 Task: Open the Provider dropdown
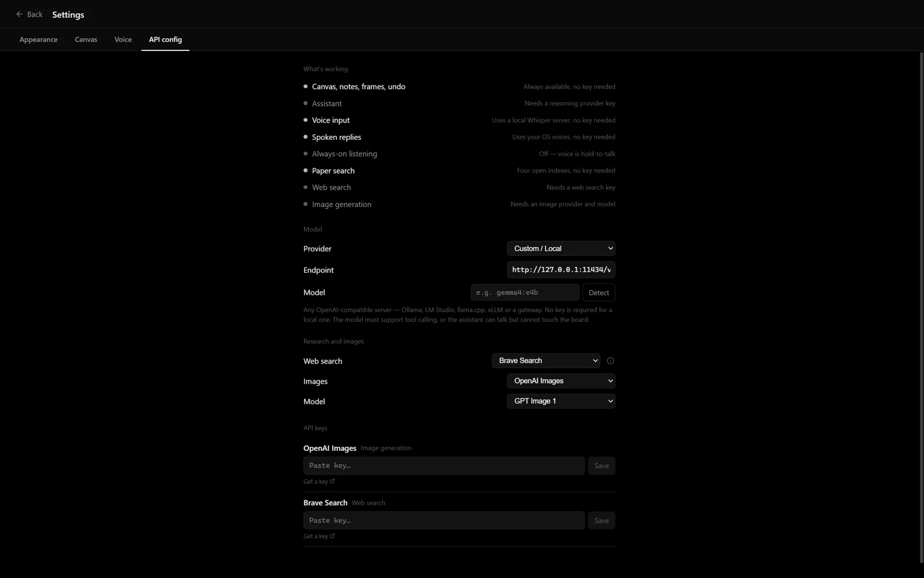[561, 249]
